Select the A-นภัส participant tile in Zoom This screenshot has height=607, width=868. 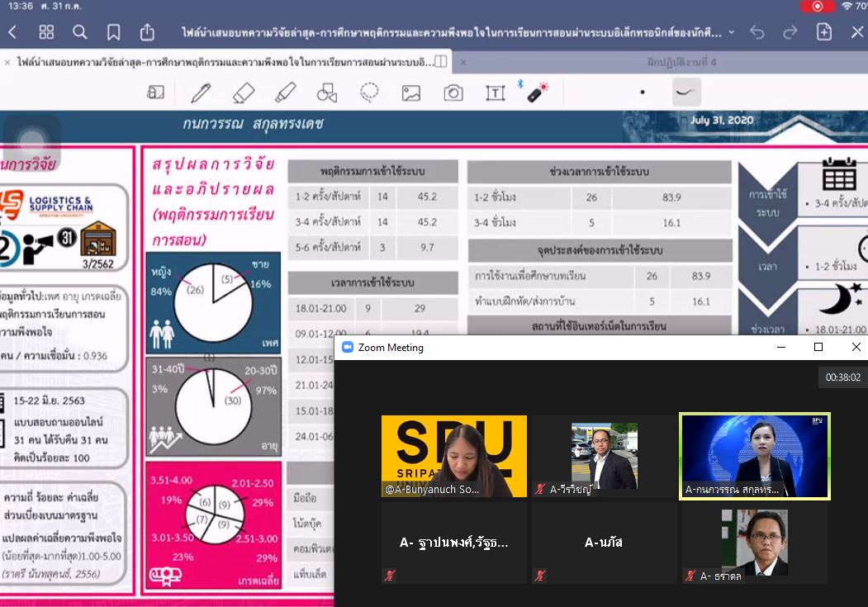click(604, 543)
